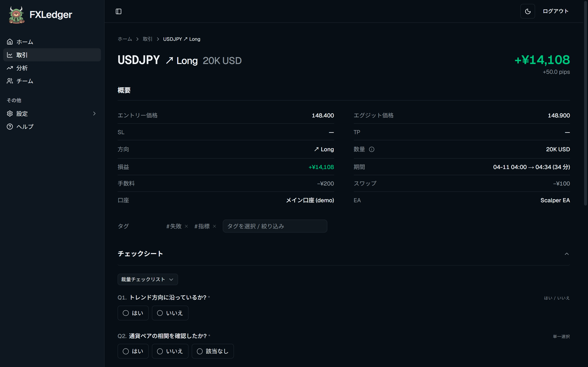Select はい for Q1 trend question
The width and height of the screenshot is (588, 367).
pyautogui.click(x=133, y=313)
